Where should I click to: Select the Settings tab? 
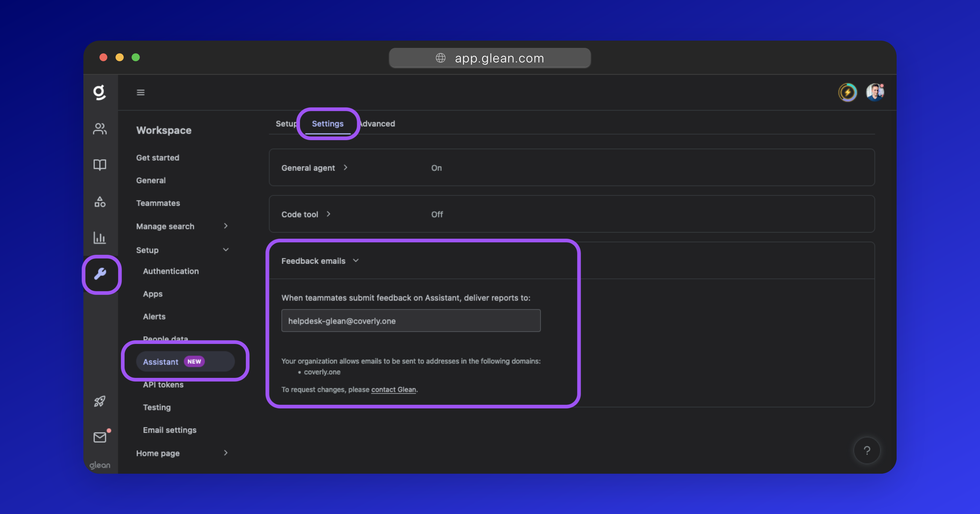pyautogui.click(x=327, y=124)
